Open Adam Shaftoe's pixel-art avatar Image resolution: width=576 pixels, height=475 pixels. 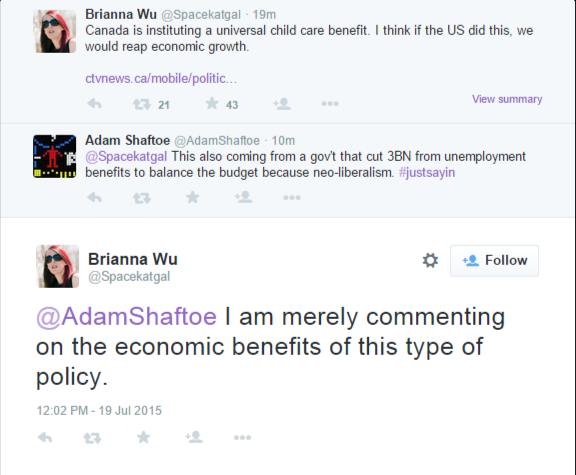point(55,156)
